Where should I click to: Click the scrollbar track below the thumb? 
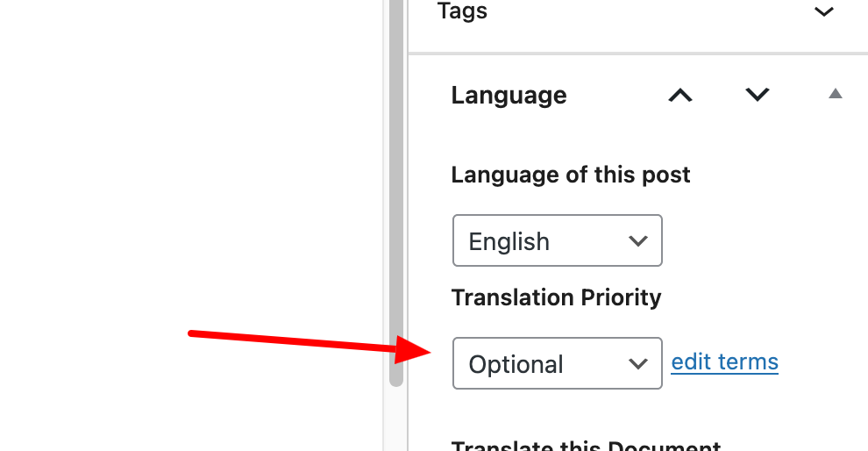(396, 419)
